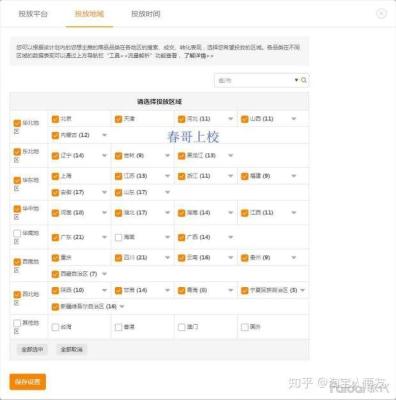396x400 pixels.
Task: Open the 投放时间 tab
Action: [x=146, y=14]
